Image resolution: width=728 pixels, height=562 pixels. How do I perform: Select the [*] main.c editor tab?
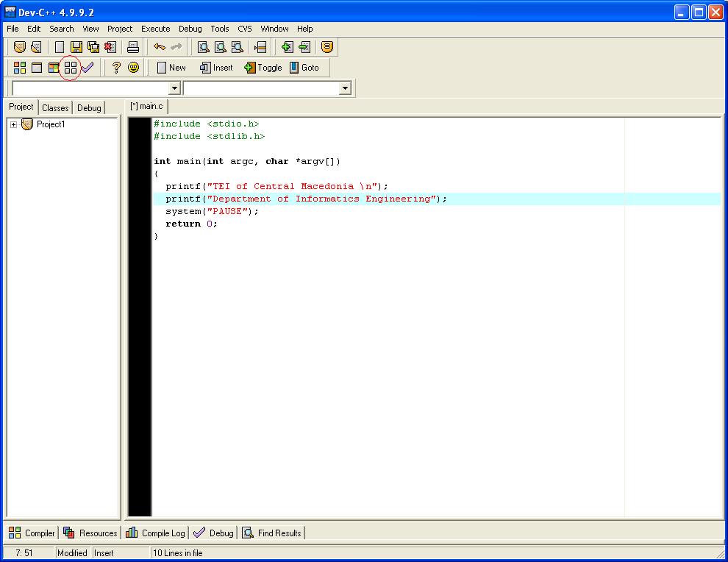[147, 107]
